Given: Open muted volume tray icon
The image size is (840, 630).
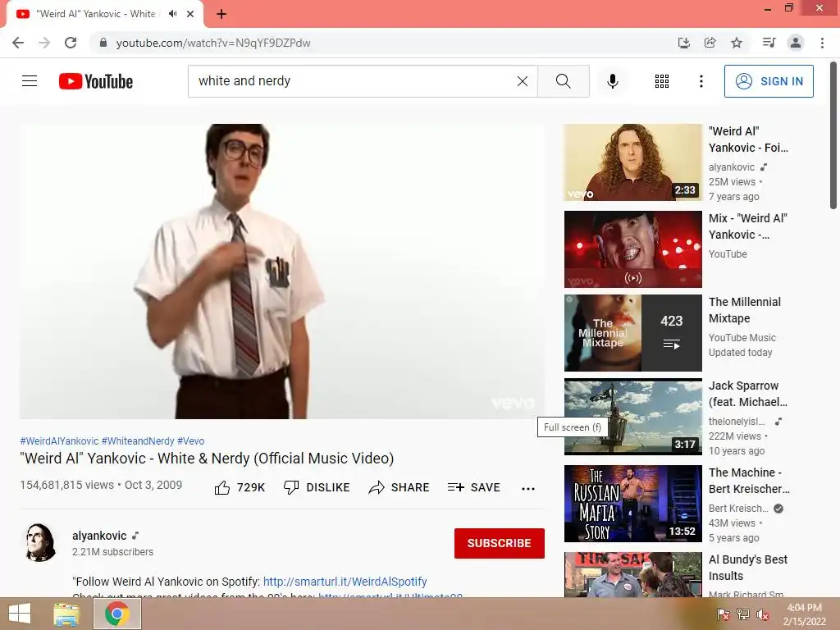Looking at the screenshot, I should coord(763,614).
